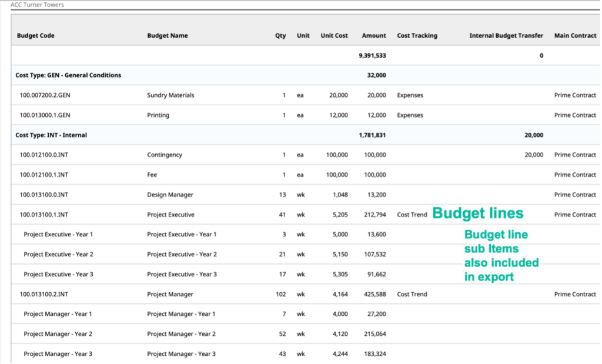Select the Internal Budget Transfer column header
This screenshot has height=364, width=602.
506,35
